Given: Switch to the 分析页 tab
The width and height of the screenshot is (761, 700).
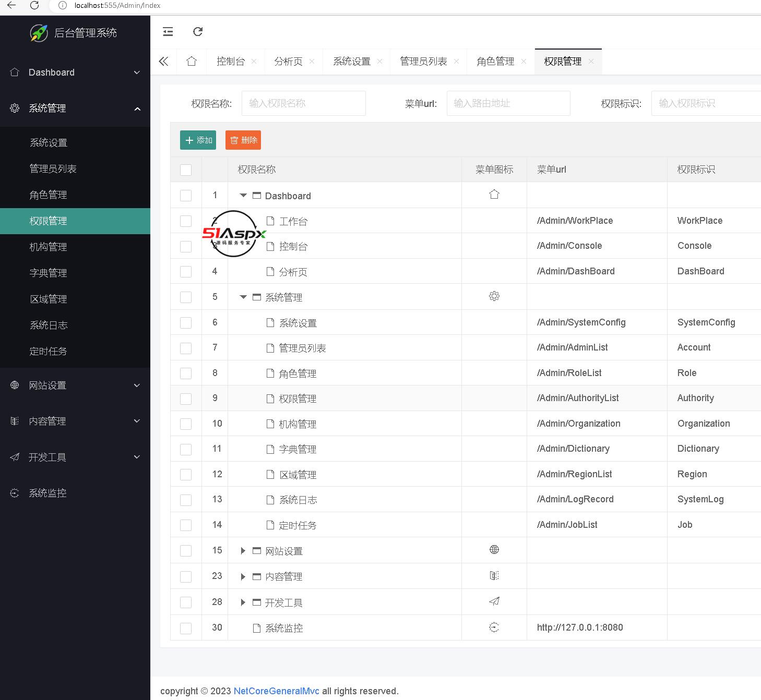Looking at the screenshot, I should pos(288,62).
